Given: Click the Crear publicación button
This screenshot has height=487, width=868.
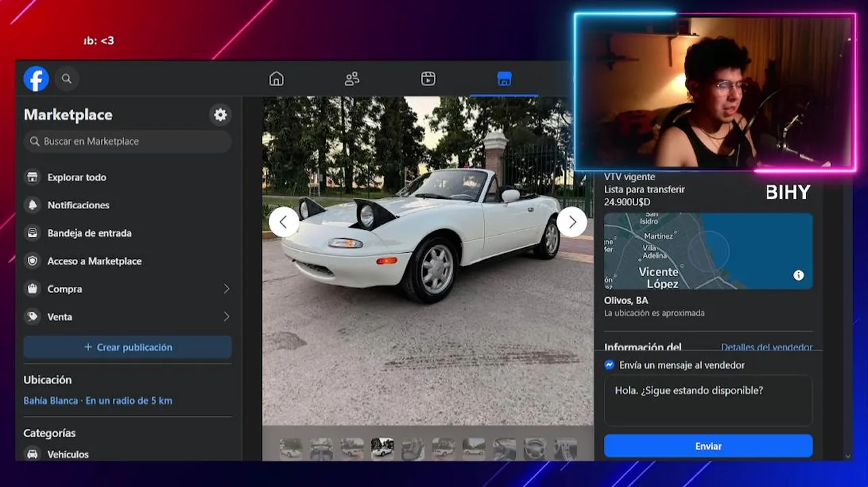Looking at the screenshot, I should point(128,347).
